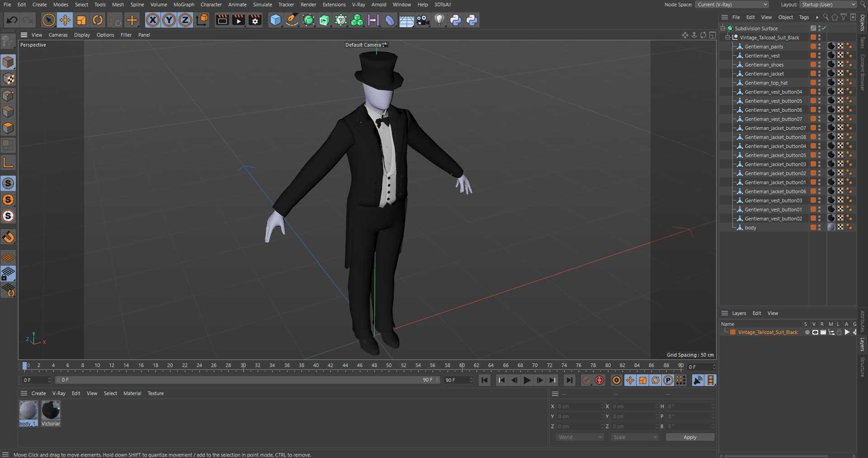Click the Axis L-shaped icon
The width and height of the screenshot is (868, 458).
point(8,162)
